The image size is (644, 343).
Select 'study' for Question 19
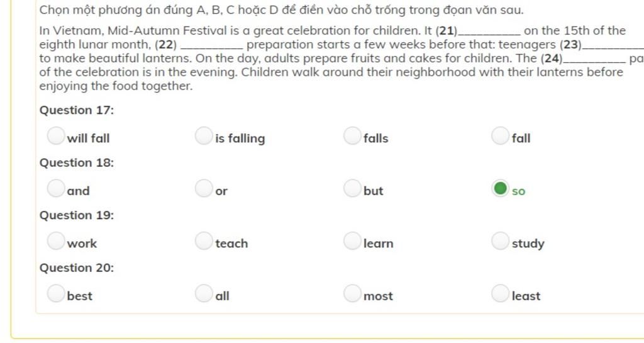coord(501,241)
